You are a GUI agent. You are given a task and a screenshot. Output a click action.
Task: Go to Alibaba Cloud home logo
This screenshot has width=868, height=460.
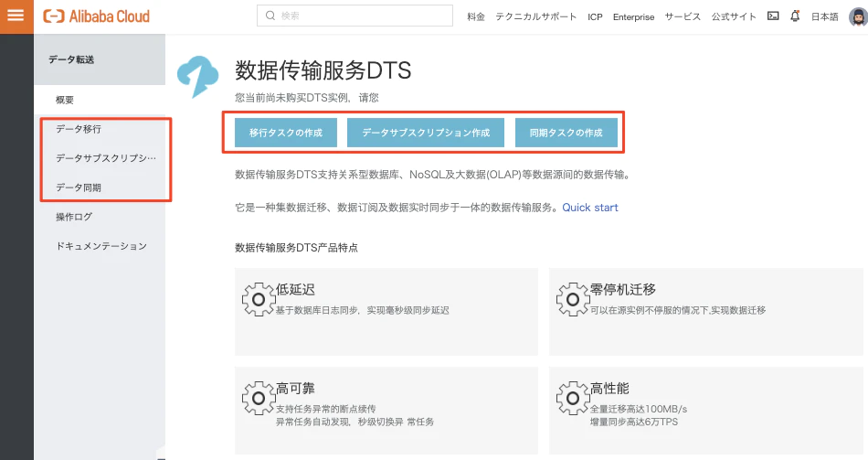coord(96,16)
